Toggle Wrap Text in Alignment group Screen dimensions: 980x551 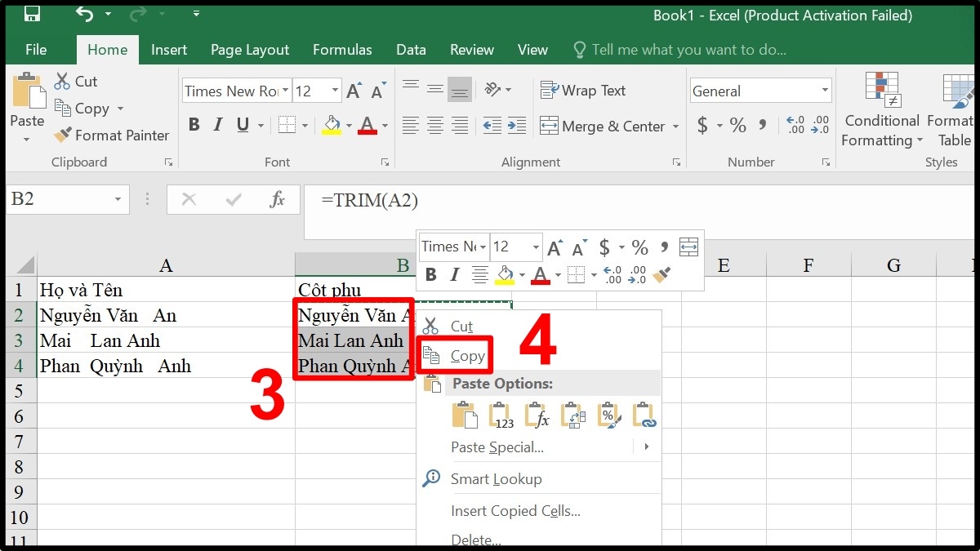(x=583, y=91)
